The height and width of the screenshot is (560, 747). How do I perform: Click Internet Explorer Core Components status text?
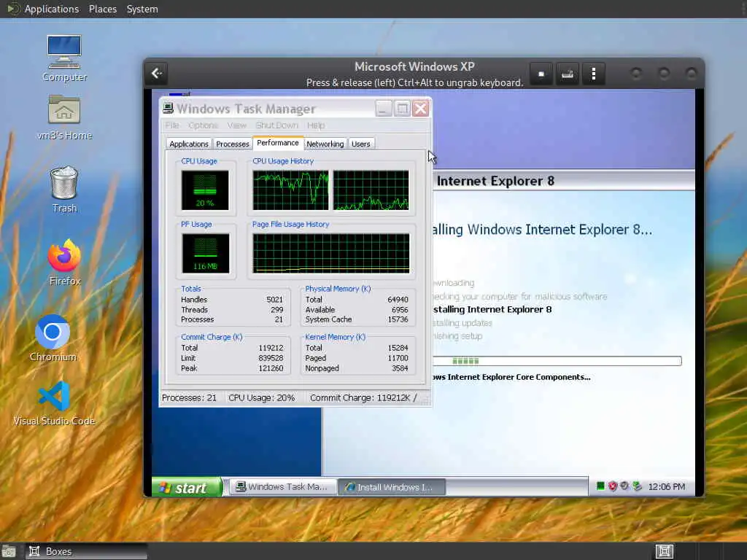coord(511,377)
